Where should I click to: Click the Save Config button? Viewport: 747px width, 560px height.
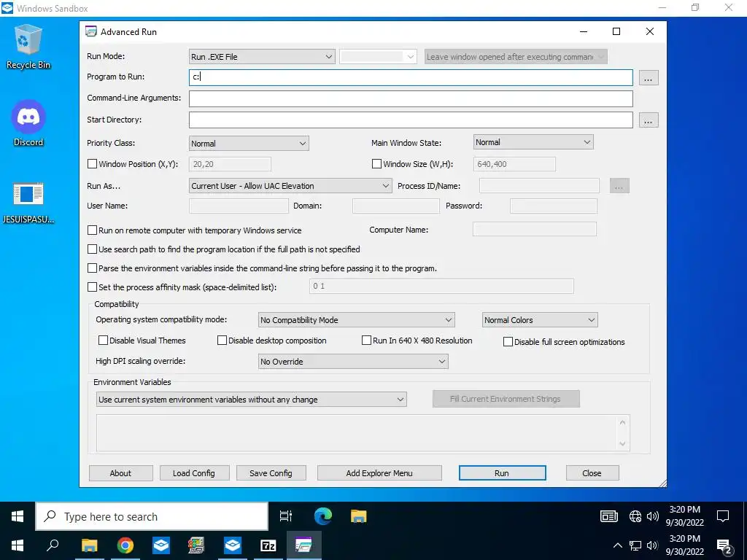(x=271, y=472)
